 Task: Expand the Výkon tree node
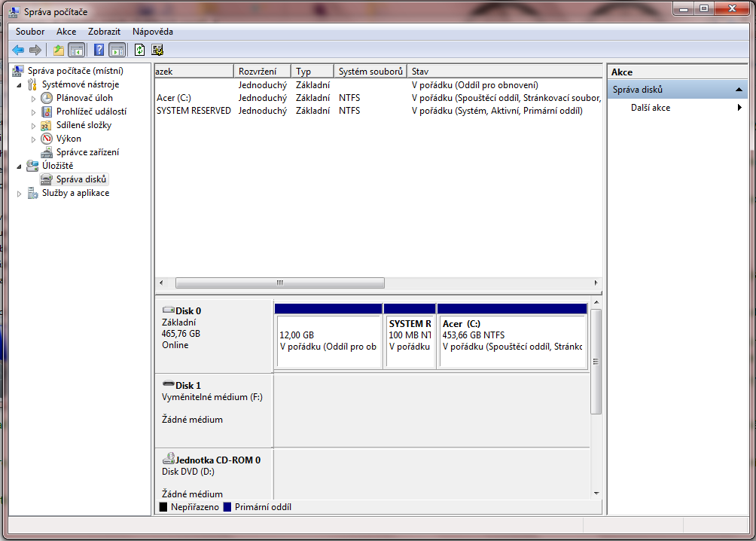(x=33, y=139)
